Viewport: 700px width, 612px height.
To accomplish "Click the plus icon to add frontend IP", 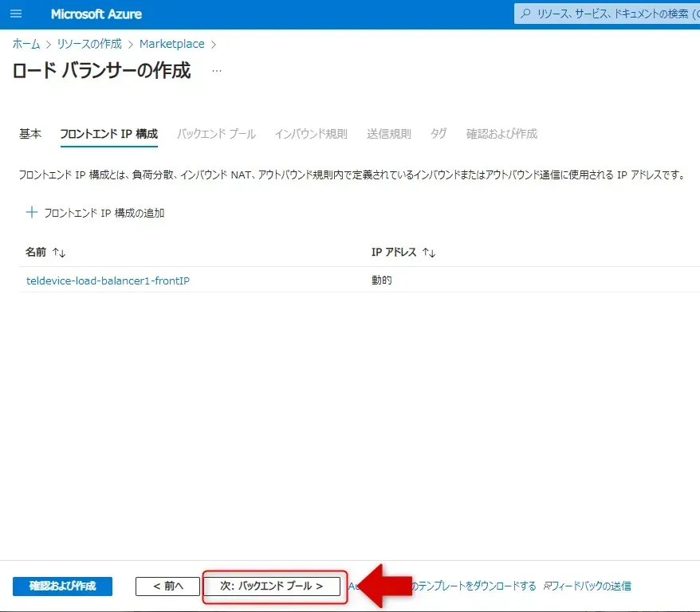I will 32,213.
